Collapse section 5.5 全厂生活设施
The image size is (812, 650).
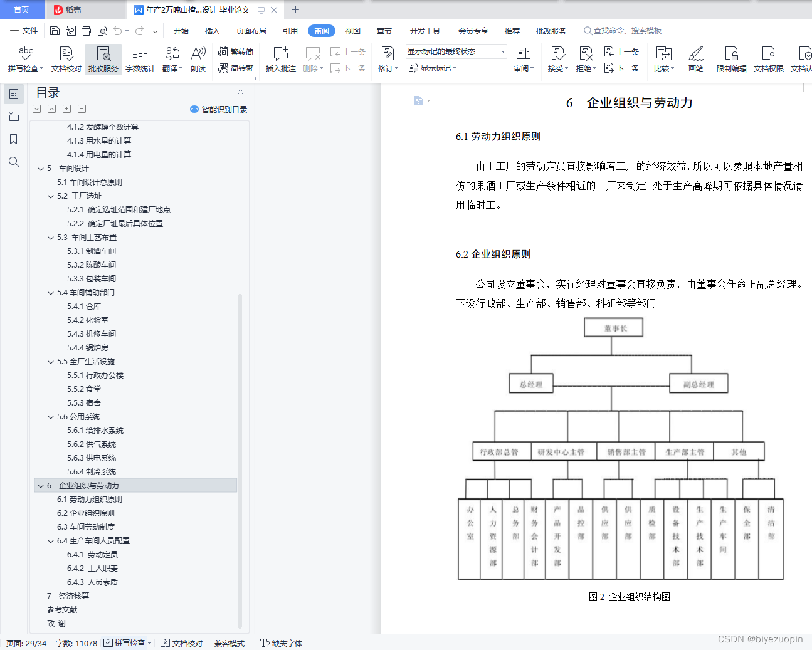tap(51, 362)
